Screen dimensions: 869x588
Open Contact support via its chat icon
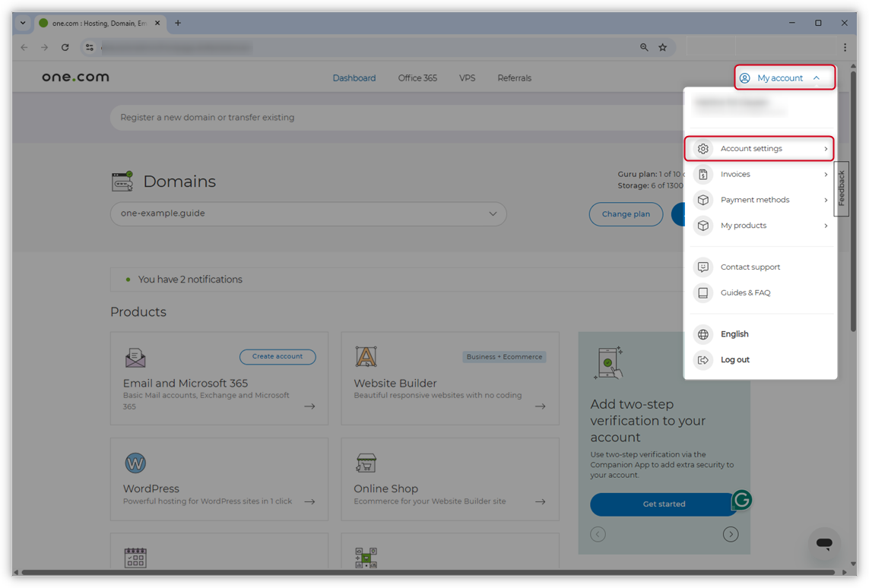702,267
